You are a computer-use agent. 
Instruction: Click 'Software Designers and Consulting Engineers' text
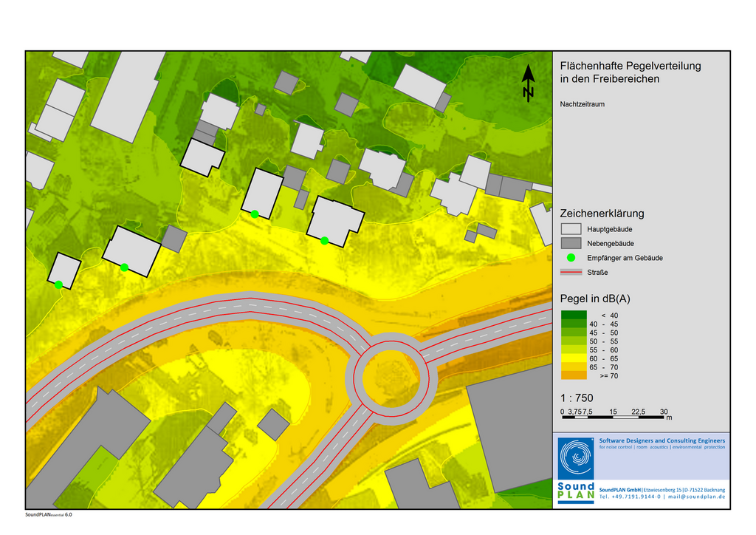[x=661, y=440]
